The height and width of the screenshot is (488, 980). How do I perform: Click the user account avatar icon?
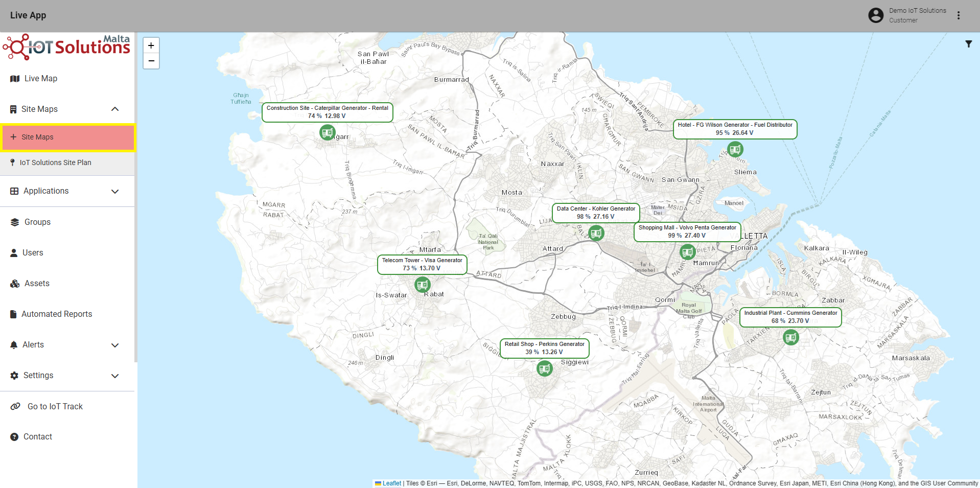876,15
